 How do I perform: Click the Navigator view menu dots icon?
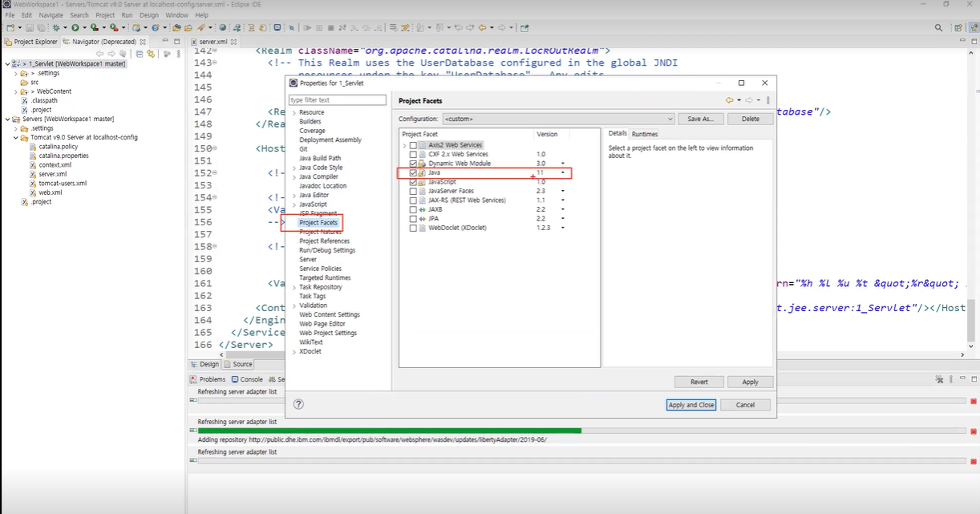[180, 54]
